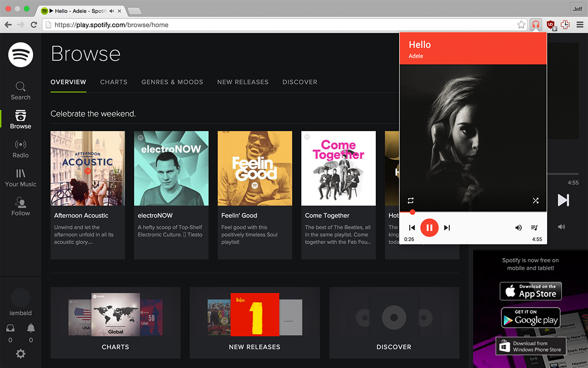Viewport: 588px width, 368px height.
Task: Skip to previous track in popup
Action: coord(412,228)
